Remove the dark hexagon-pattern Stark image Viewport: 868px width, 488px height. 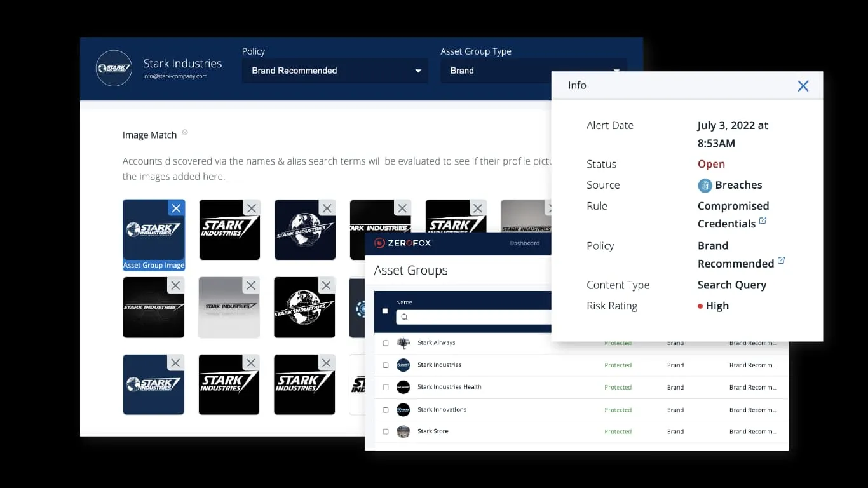pos(176,285)
